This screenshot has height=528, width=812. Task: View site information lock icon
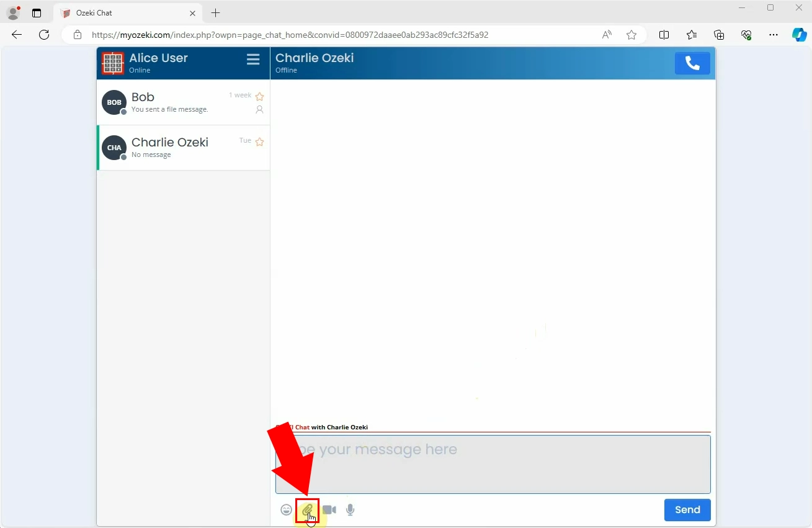click(78, 35)
